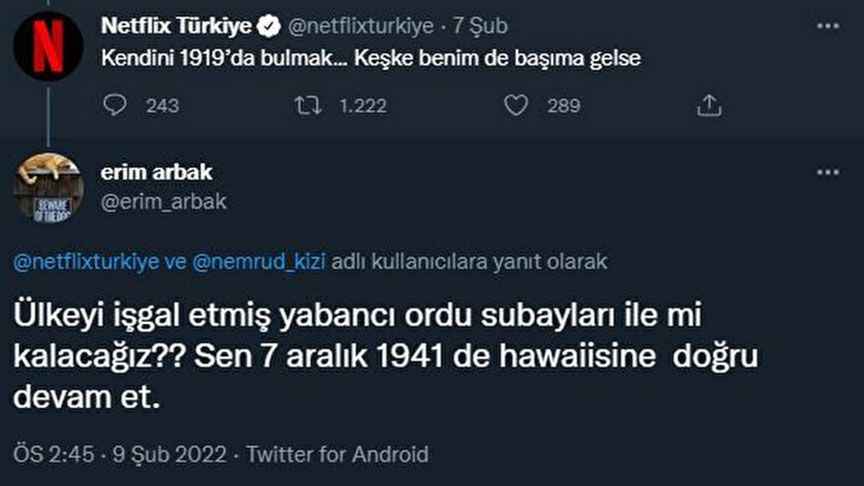Click the 1.222 retweet count

coord(363,105)
